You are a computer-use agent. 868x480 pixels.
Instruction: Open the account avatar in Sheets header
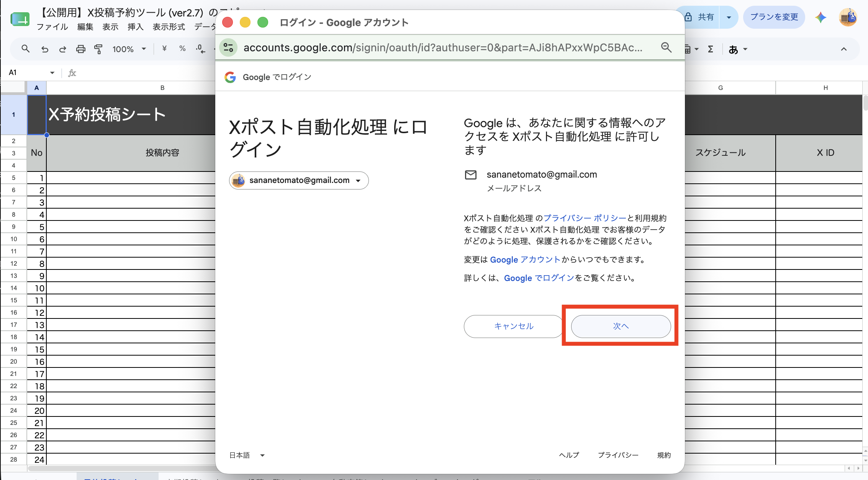click(848, 17)
